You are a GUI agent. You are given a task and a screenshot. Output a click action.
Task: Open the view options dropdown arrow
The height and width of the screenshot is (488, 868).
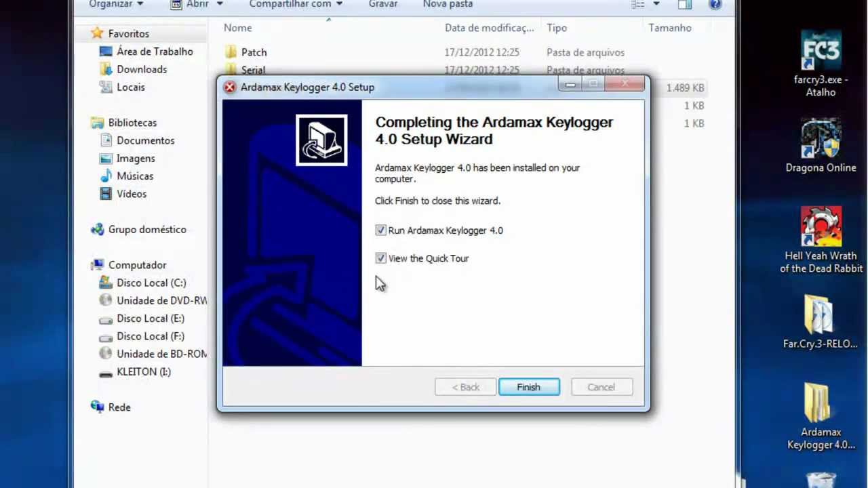tap(656, 4)
